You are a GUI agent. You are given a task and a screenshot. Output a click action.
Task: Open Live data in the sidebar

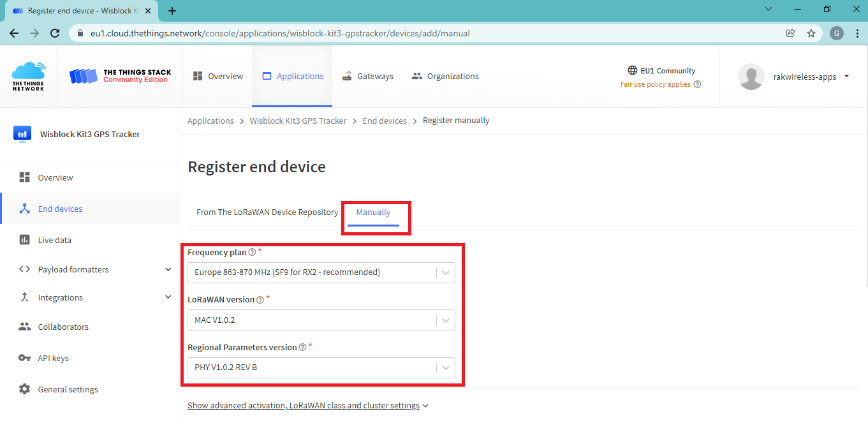point(54,240)
